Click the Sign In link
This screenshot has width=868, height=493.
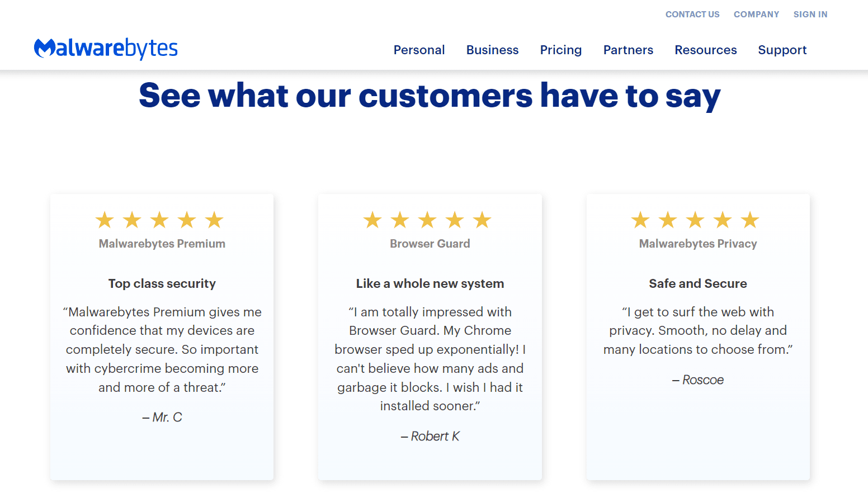point(810,15)
